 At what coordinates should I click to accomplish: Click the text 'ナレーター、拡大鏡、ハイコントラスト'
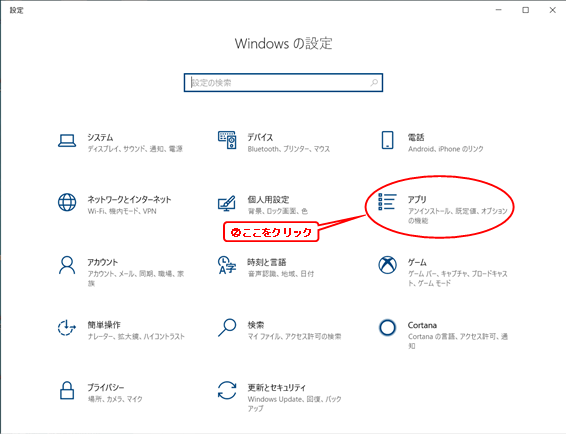click(136, 336)
